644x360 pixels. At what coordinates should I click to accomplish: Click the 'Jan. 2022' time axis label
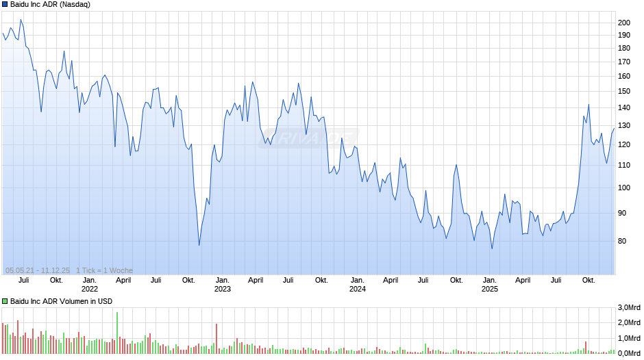tap(90, 285)
